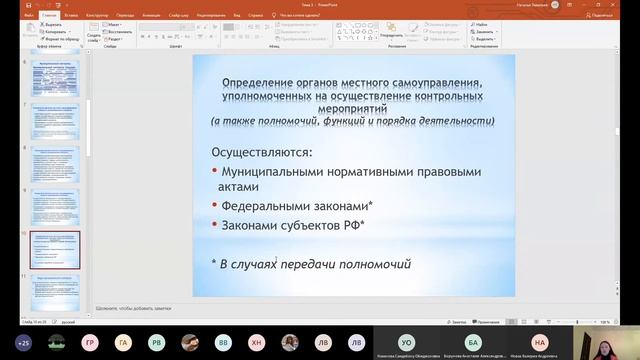Select the star shape in the shapes gallery
This screenshot has height=360, width=640.
pyautogui.click(x=370, y=38)
